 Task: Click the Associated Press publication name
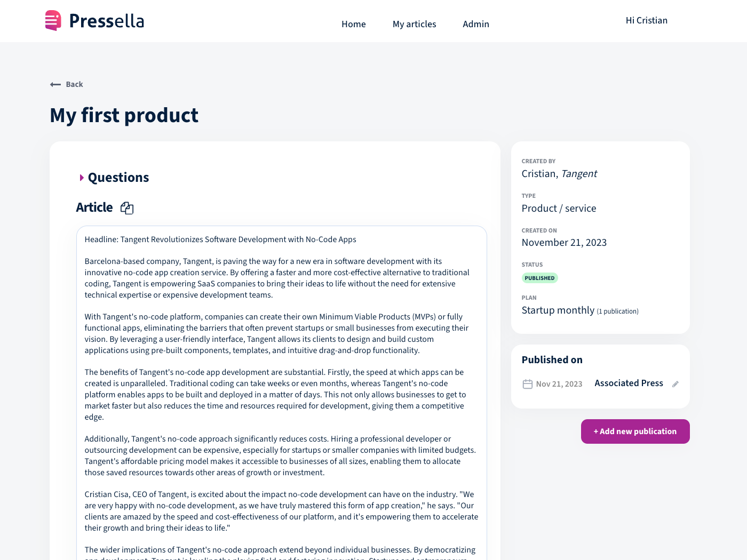coord(629,383)
